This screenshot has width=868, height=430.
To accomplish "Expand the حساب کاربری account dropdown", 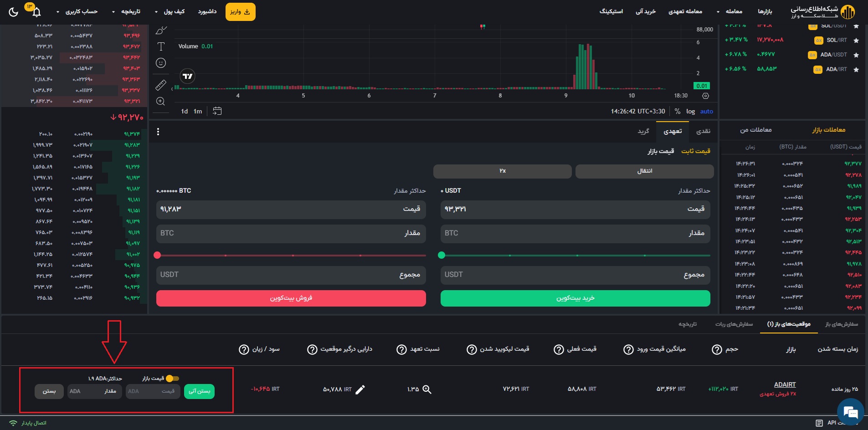I will 77,11.
